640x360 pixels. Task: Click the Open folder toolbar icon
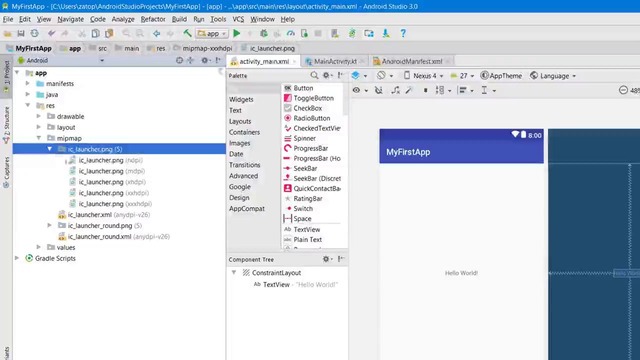tap(8, 33)
